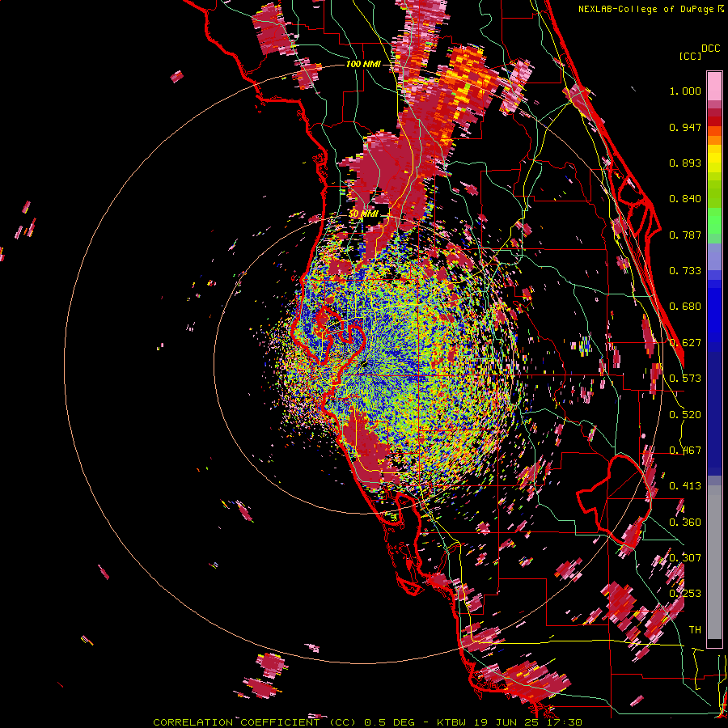The height and width of the screenshot is (728, 728).
Task: Select the 1.000 legend value
Action: coord(685,91)
